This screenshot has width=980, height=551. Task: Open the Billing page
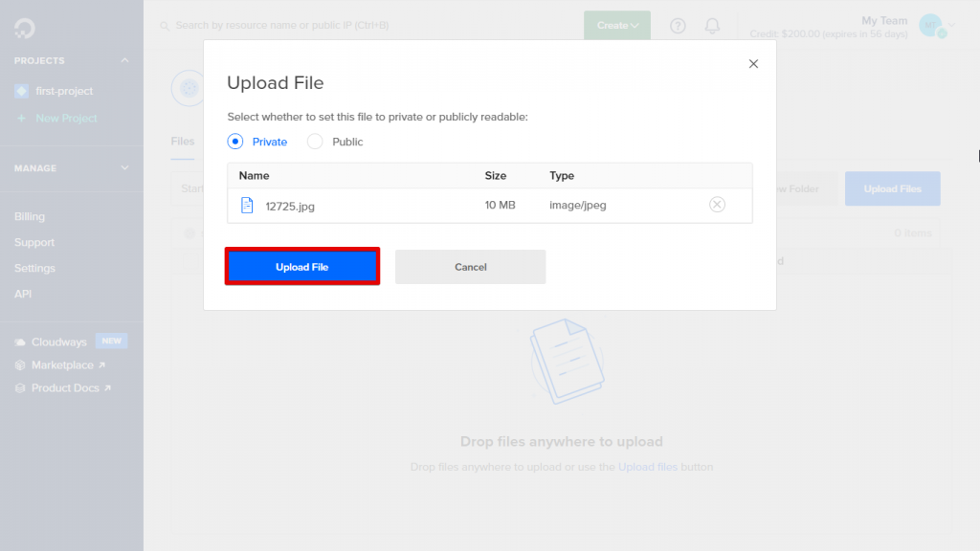tap(30, 216)
